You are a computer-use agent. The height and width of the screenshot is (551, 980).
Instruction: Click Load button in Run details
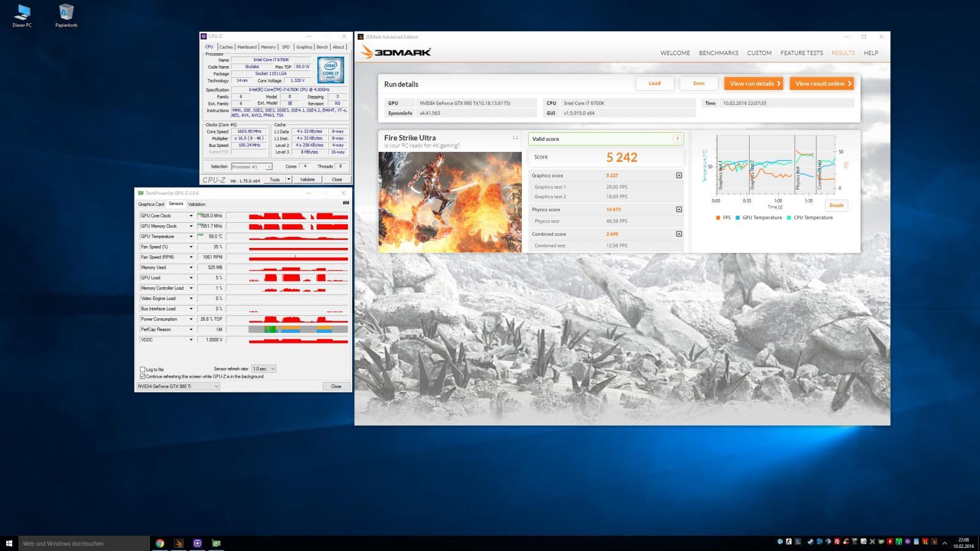655,83
